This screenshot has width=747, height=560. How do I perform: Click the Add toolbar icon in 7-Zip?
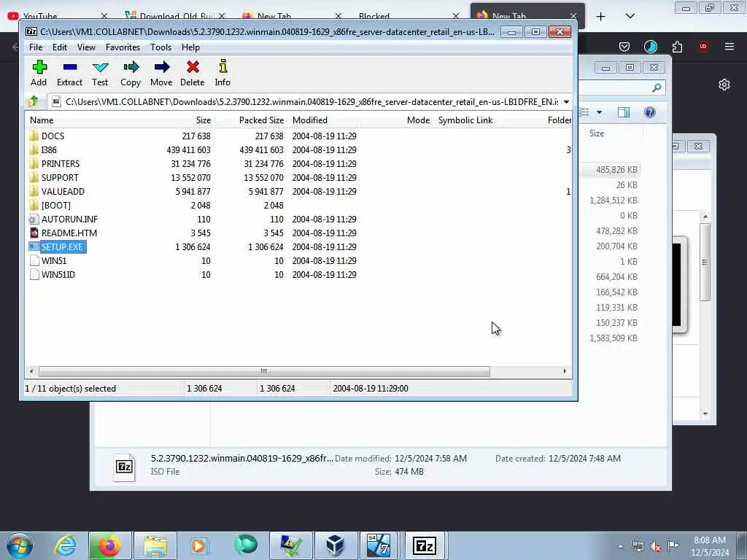point(39,73)
